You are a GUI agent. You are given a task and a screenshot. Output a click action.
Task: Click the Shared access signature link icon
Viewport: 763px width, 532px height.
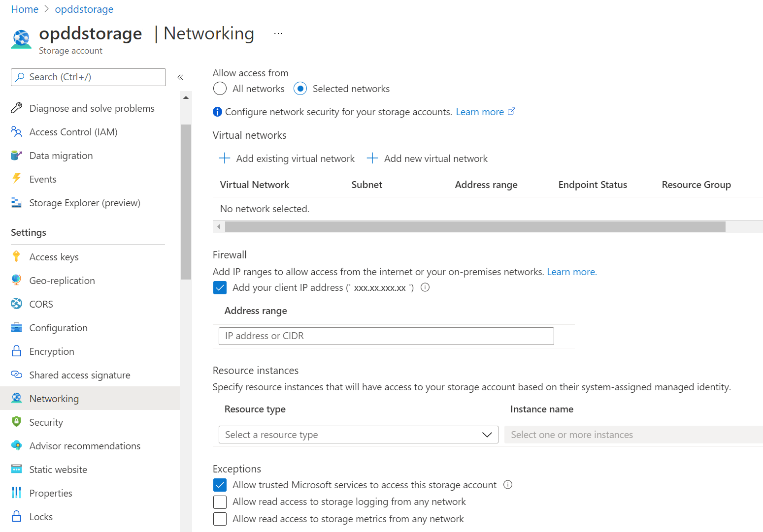click(16, 375)
